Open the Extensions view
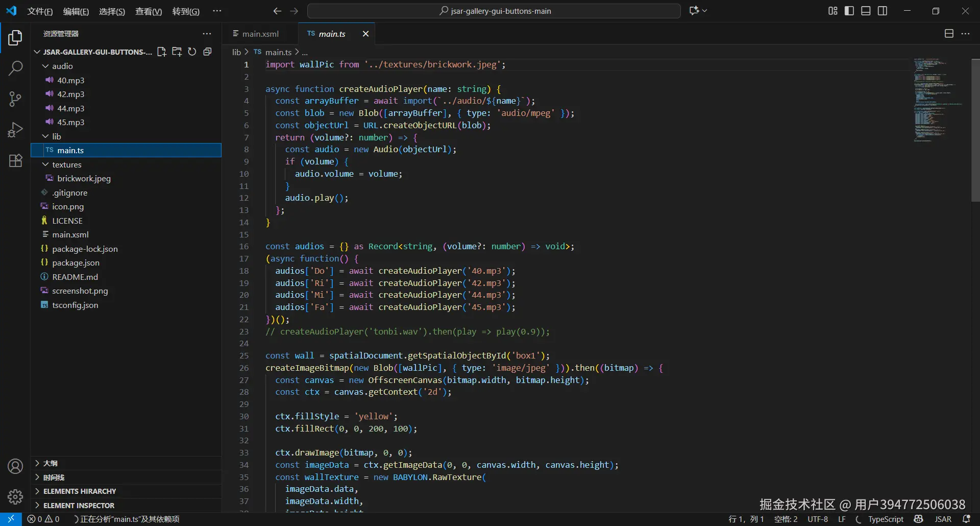 (15, 160)
